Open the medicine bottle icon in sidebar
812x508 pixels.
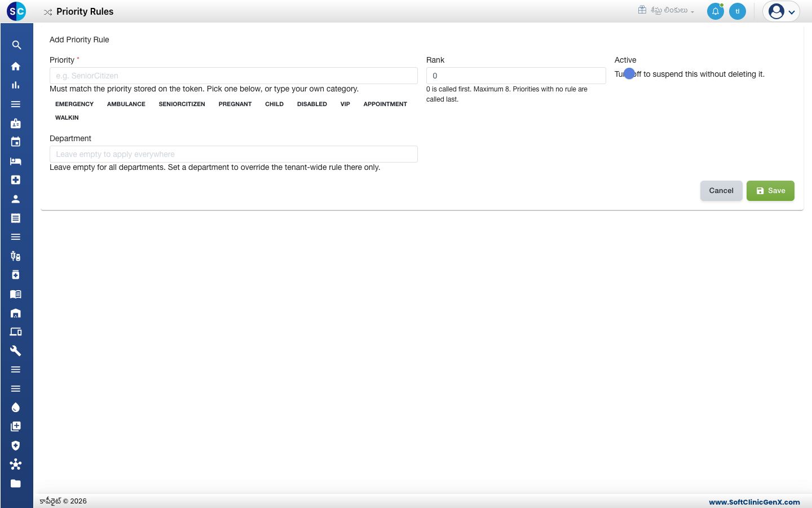tap(16, 275)
